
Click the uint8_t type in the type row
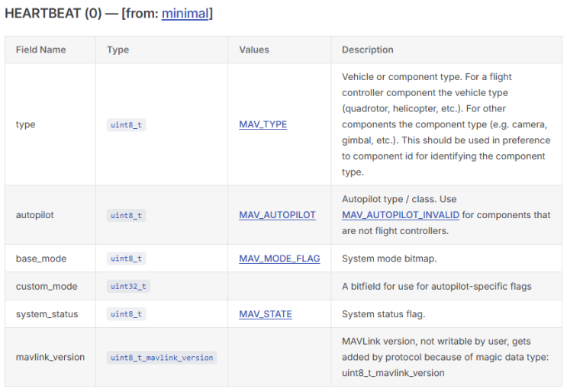(126, 125)
